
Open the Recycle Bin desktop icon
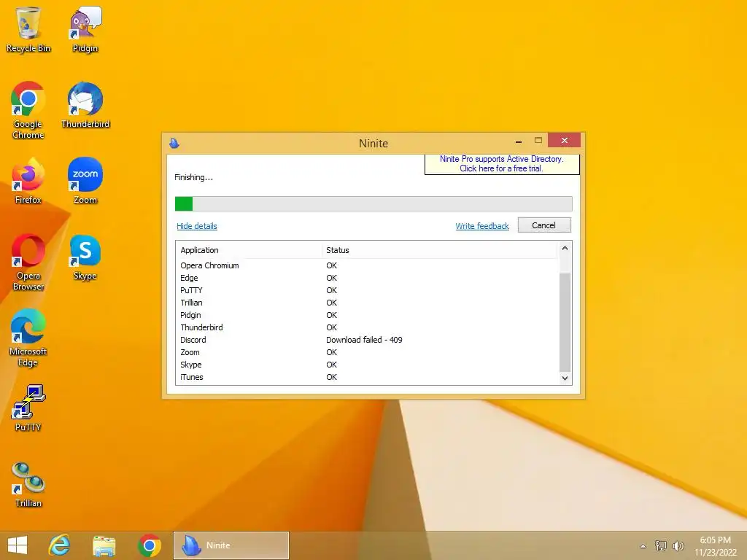coord(28,29)
